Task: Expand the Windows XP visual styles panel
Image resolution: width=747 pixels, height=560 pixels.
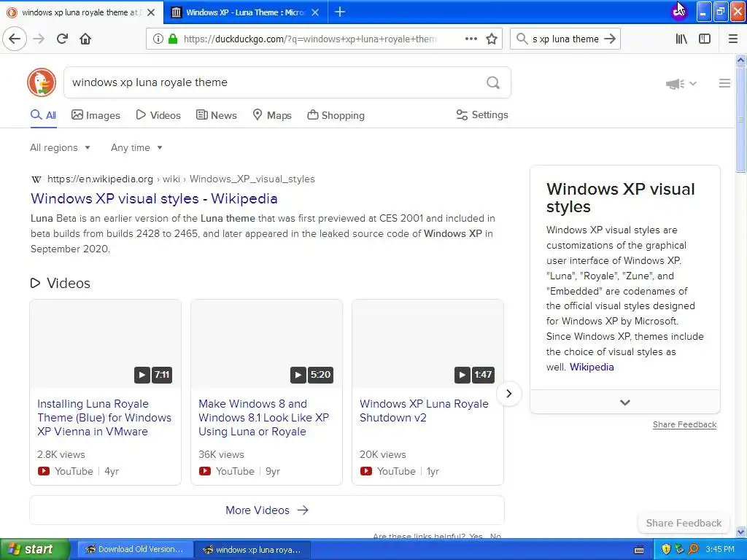Action: click(624, 402)
